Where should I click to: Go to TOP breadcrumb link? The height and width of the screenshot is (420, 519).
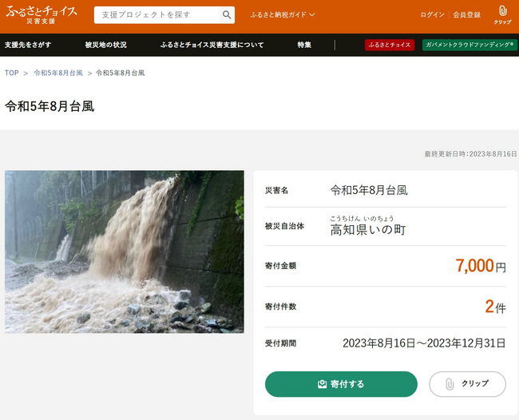pos(12,73)
